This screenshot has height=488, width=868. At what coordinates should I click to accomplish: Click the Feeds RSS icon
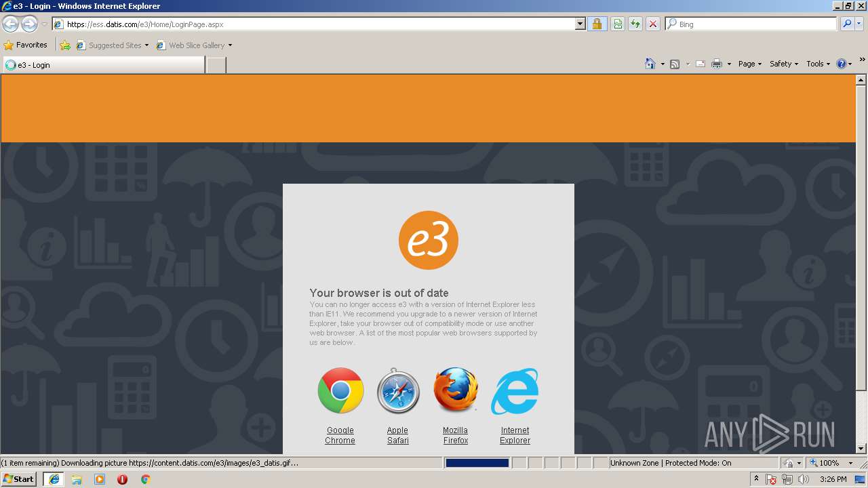coord(675,64)
